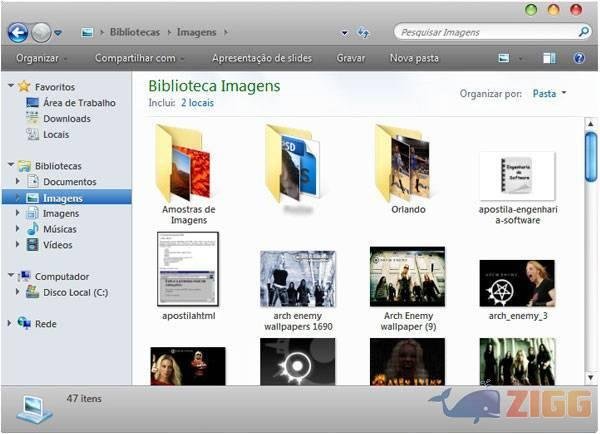Open the Organizar por Pasta dropdown
Image resolution: width=600 pixels, height=434 pixels.
[x=549, y=94]
